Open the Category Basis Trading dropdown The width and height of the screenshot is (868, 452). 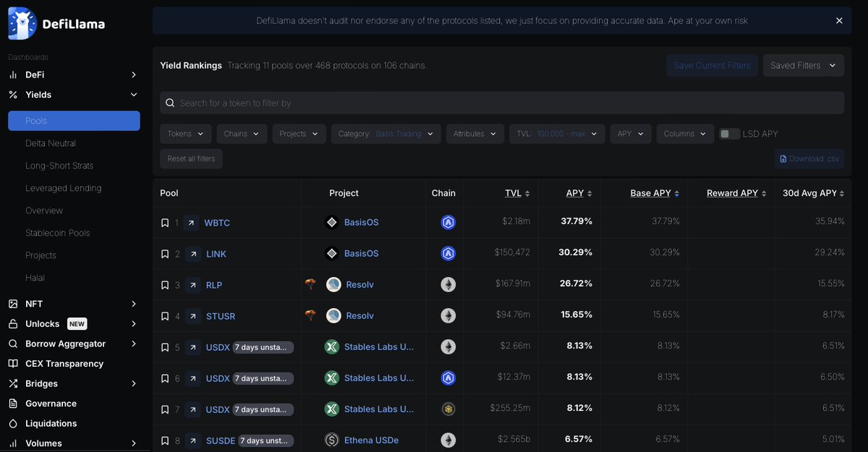coord(386,134)
